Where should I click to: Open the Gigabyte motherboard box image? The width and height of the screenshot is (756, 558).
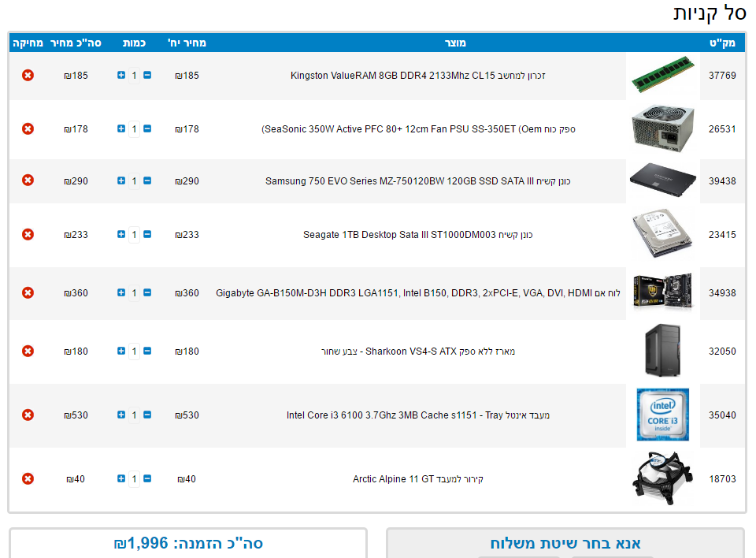pyautogui.click(x=663, y=292)
